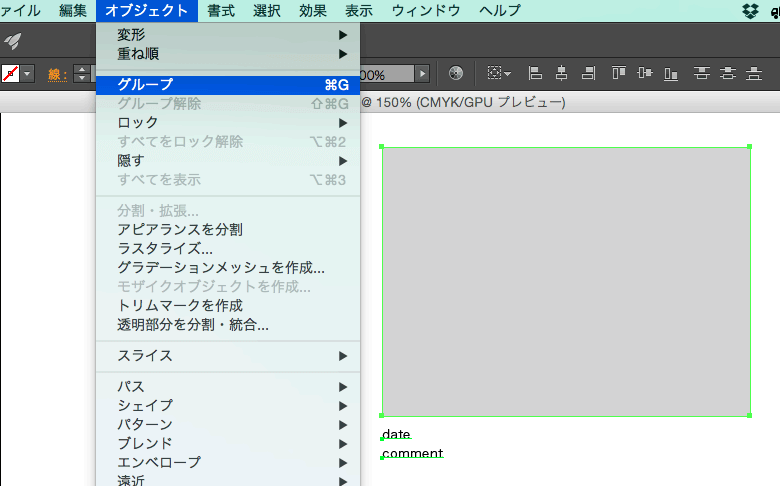Click Horizontal Align Center icon
780x486 pixels.
[x=562, y=73]
